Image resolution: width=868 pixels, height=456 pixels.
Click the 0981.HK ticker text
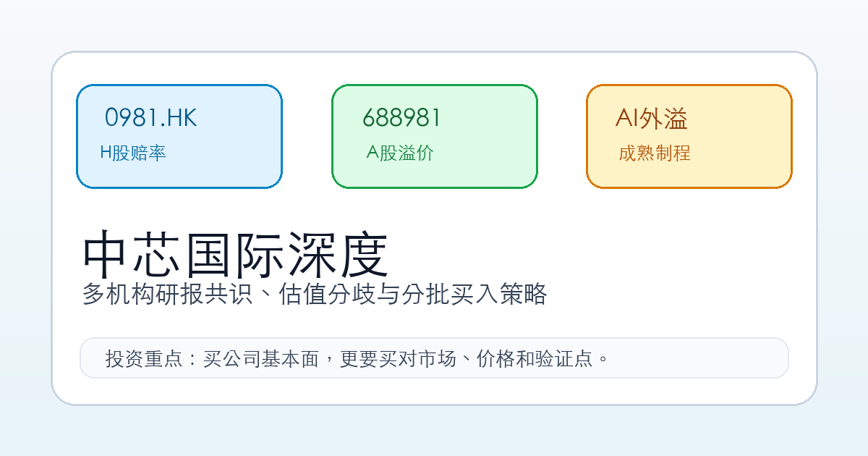tap(150, 117)
